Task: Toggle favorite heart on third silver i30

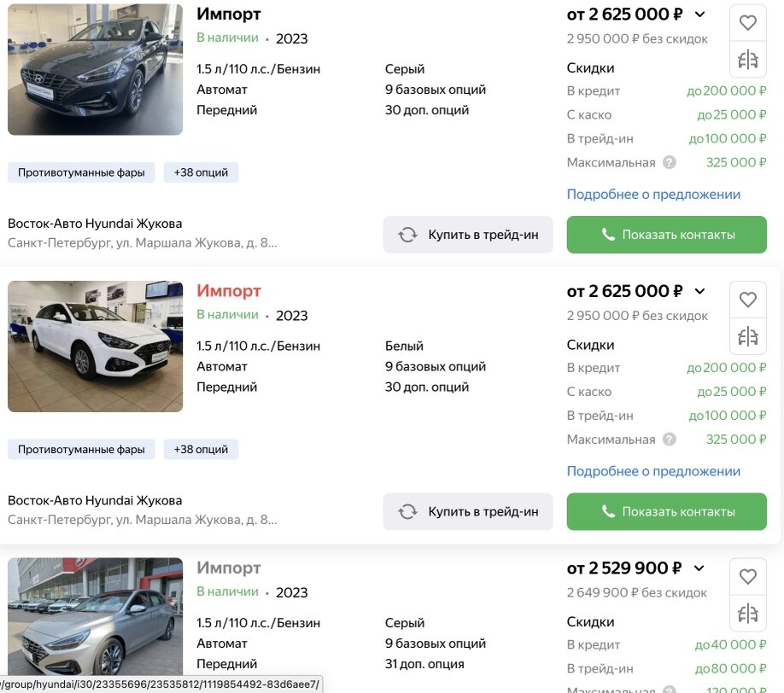Action: coord(748,577)
